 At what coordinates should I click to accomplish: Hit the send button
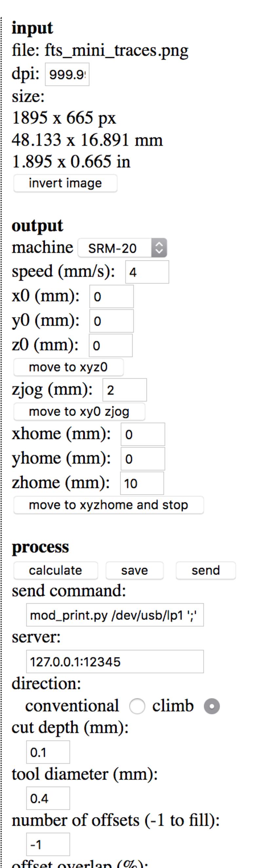[205, 570]
